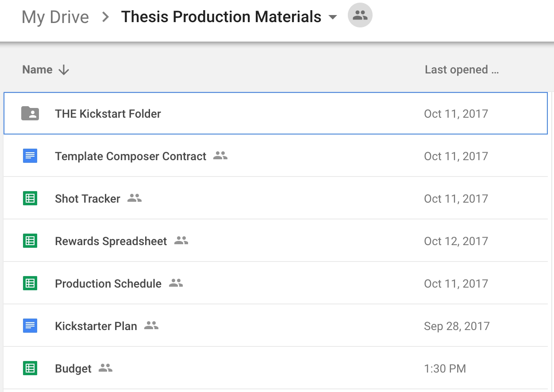
Task: Select Production Schedule file name
Action: 108,284
